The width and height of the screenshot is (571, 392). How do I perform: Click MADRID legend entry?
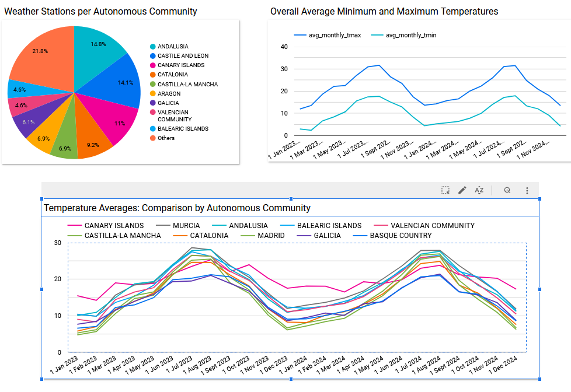click(x=263, y=236)
